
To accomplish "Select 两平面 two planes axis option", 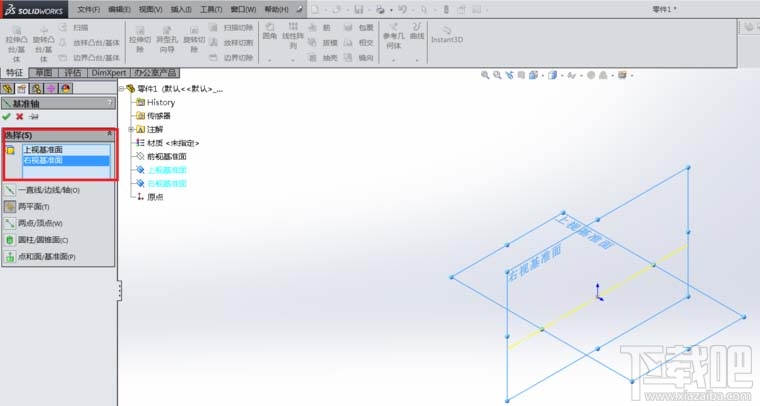I will coord(27,206).
